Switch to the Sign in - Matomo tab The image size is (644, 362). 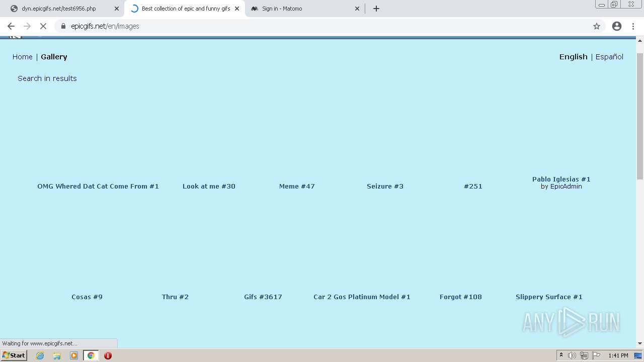[282, 9]
